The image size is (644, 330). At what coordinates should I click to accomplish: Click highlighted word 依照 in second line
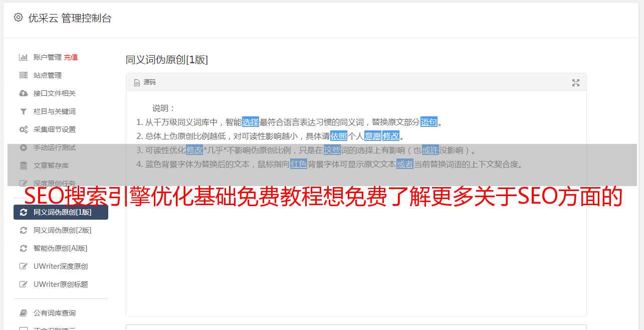[x=339, y=136]
